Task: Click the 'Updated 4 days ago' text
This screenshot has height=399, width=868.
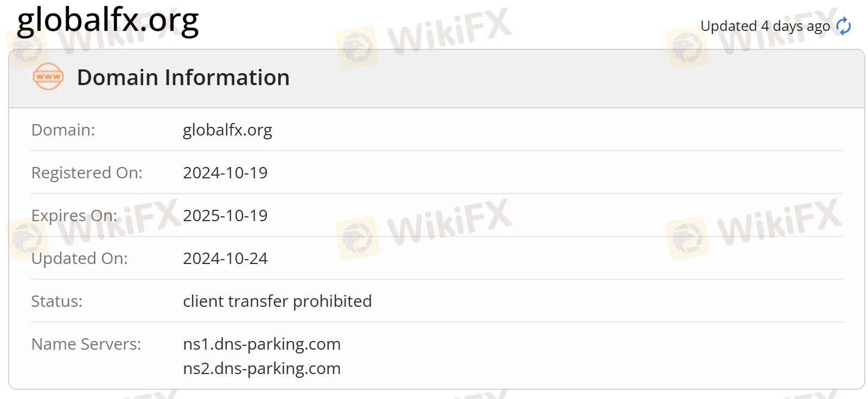Action: click(x=765, y=26)
